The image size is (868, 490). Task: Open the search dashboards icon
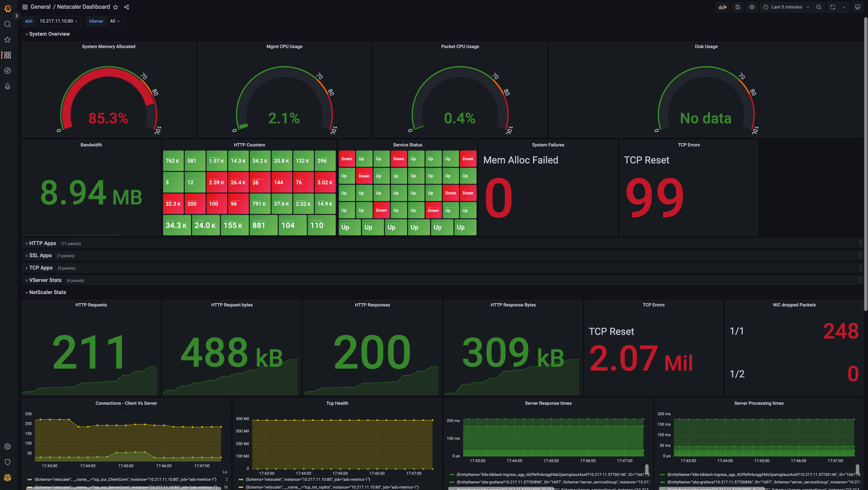point(8,24)
